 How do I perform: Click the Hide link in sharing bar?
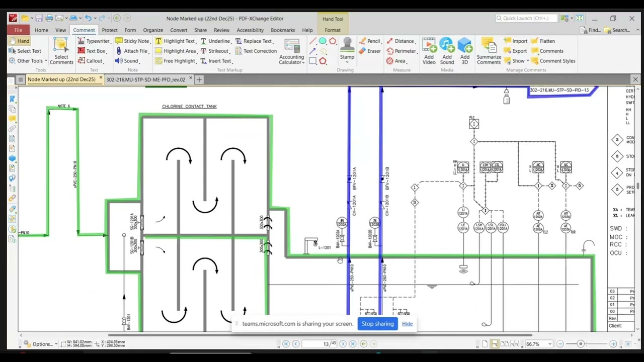pyautogui.click(x=407, y=324)
